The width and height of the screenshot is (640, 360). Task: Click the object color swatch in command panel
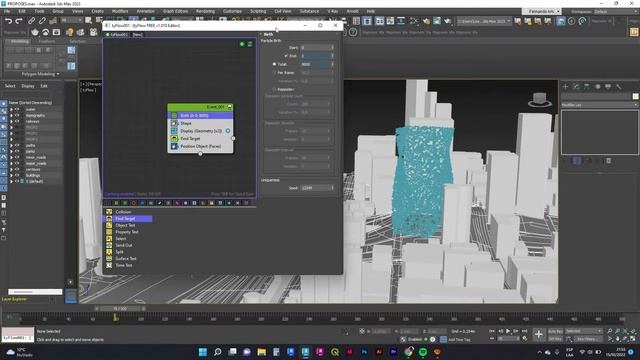click(x=635, y=96)
